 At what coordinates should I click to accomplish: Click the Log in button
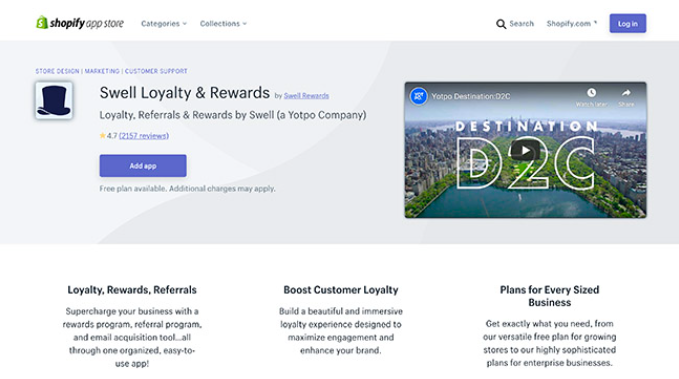(x=627, y=23)
